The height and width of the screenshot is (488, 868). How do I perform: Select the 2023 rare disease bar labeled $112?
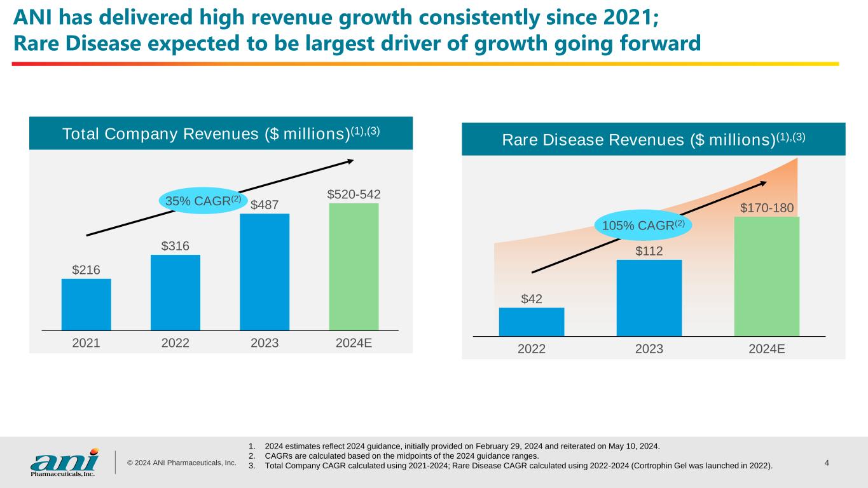649,297
